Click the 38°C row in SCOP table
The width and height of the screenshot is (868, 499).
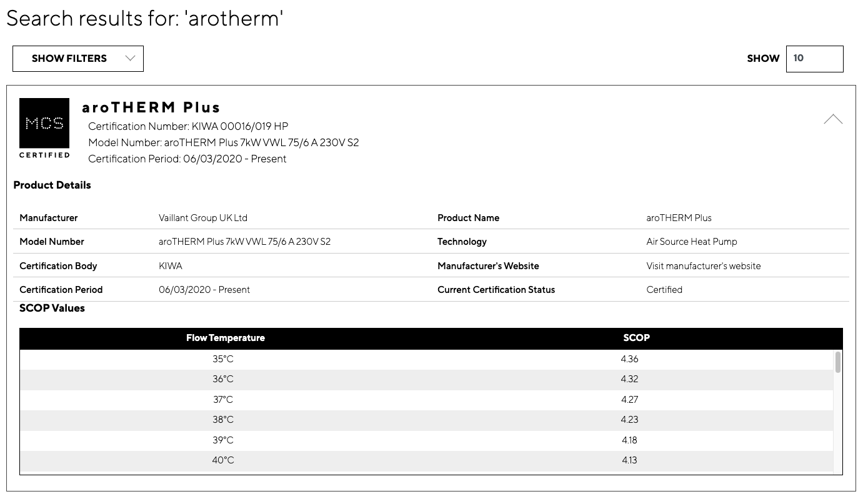(x=427, y=420)
